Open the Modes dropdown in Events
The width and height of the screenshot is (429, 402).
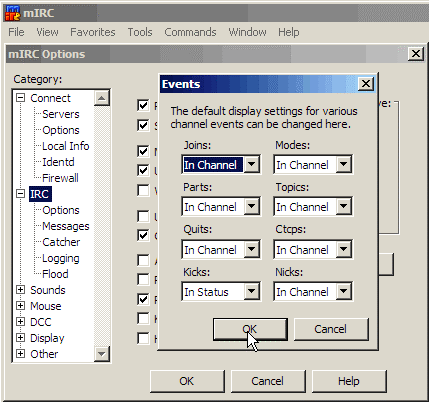(x=344, y=164)
